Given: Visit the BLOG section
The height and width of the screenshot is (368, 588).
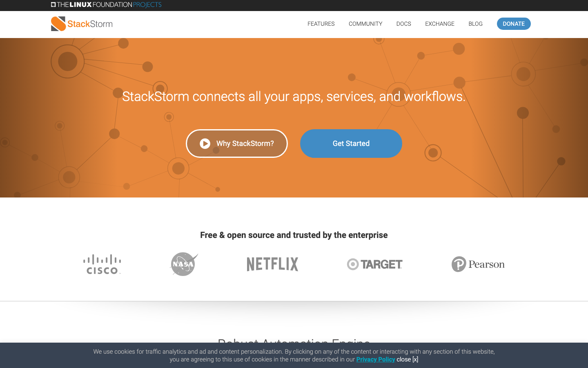Looking at the screenshot, I should click(x=475, y=24).
